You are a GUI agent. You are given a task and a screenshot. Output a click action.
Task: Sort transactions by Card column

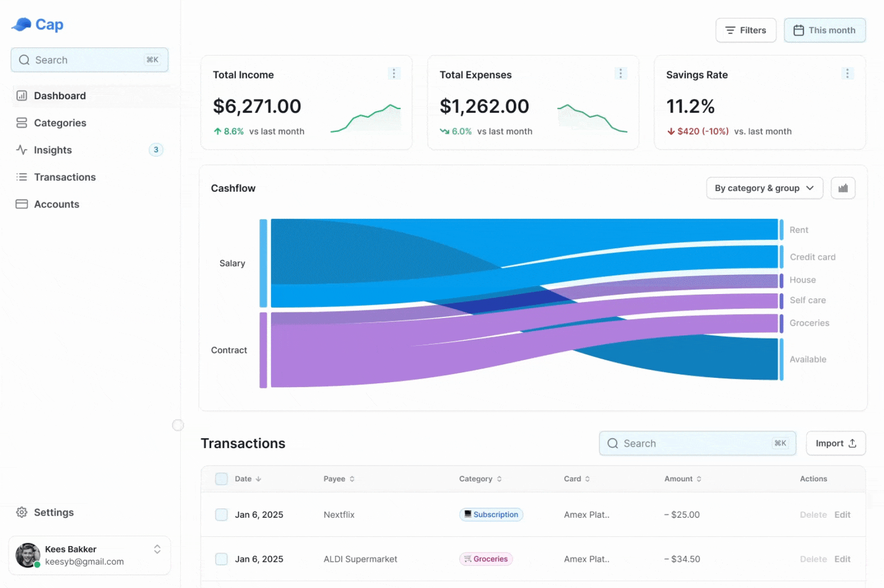point(577,479)
